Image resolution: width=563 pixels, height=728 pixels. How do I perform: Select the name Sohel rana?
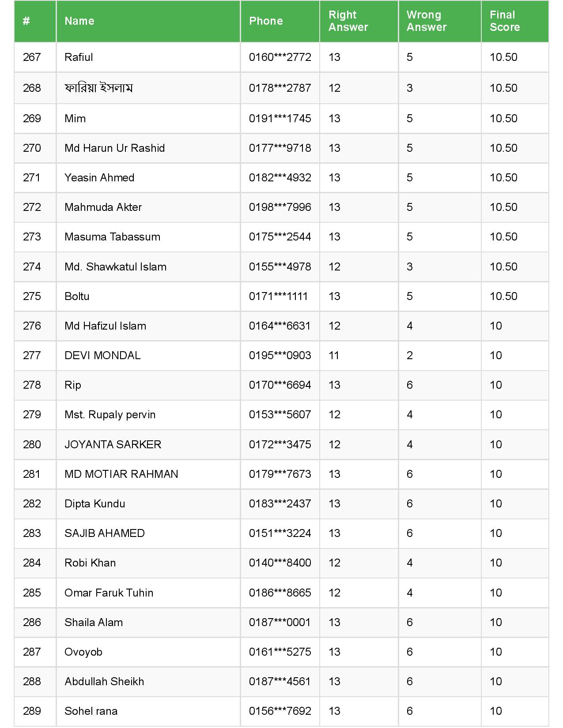click(x=91, y=711)
